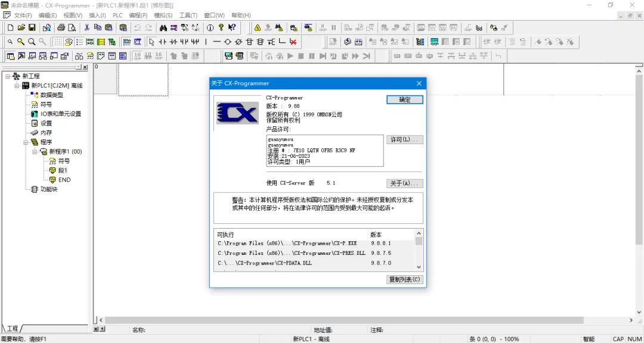Click the CX-PRES.DLL row in list
The image size is (644, 343).
point(315,253)
